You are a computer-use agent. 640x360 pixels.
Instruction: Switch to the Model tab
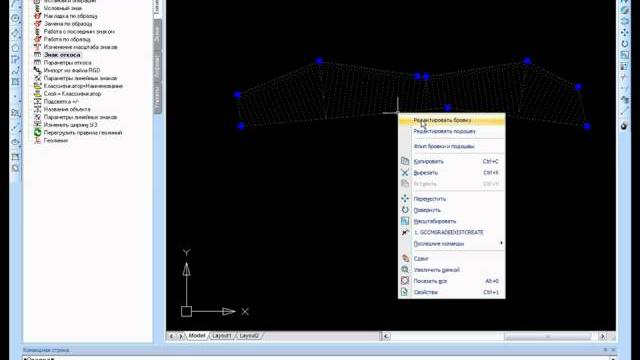[x=197, y=336]
